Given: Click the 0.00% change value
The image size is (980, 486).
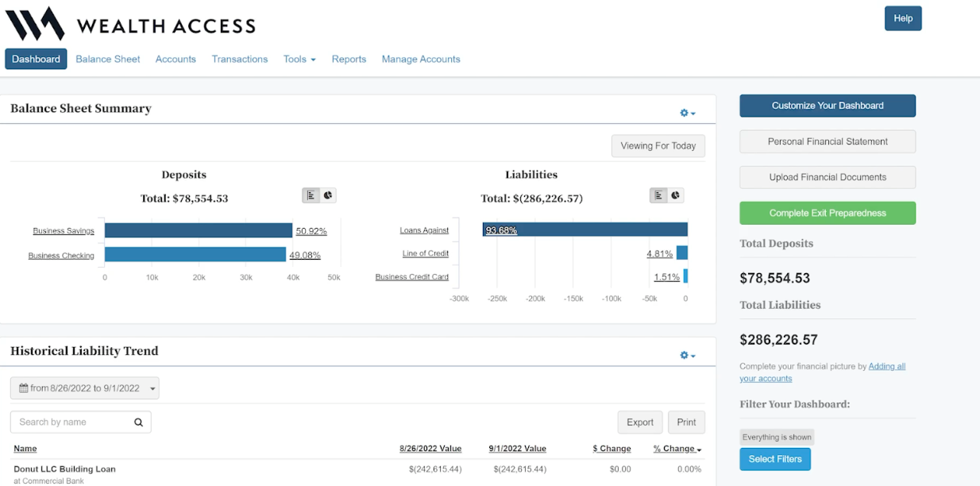Looking at the screenshot, I should point(688,469).
